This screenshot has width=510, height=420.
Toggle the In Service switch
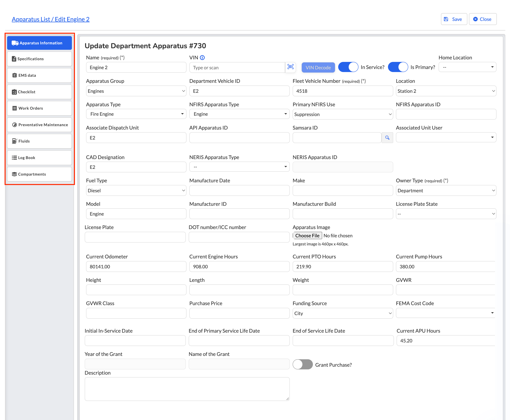(x=348, y=67)
